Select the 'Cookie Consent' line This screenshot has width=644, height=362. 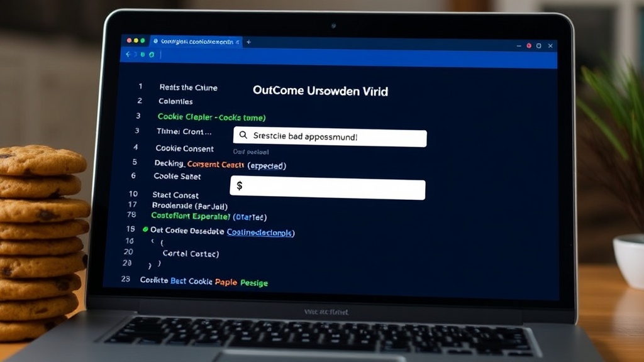coord(184,149)
